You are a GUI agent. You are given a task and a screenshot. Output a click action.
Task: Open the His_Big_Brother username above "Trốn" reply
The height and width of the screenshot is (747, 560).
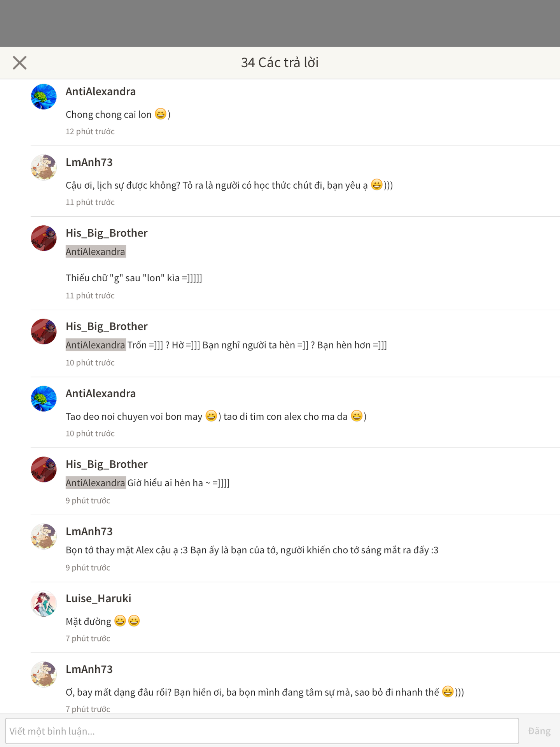pos(107,326)
